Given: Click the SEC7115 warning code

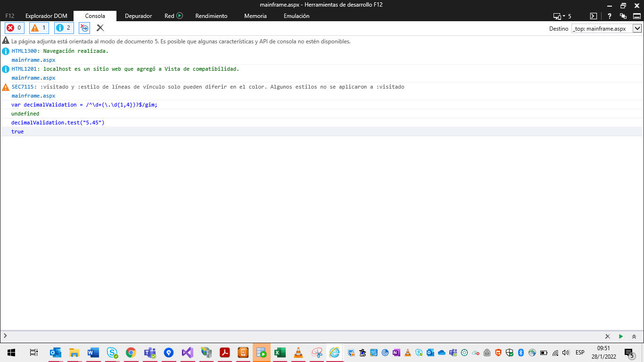Looking at the screenshot, I should [23, 87].
